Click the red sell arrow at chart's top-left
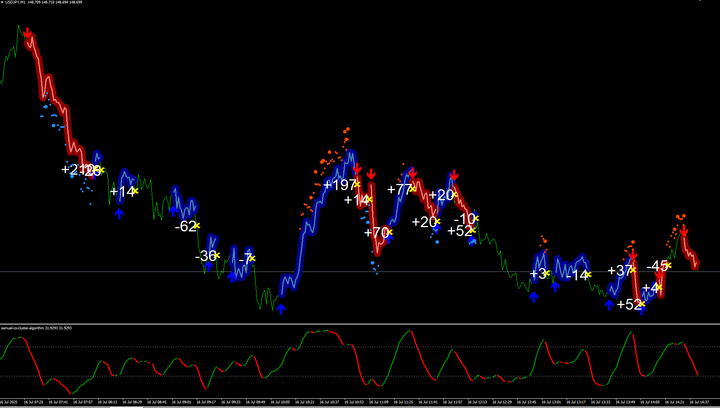Screen dimensions: 720x408 point(29,35)
